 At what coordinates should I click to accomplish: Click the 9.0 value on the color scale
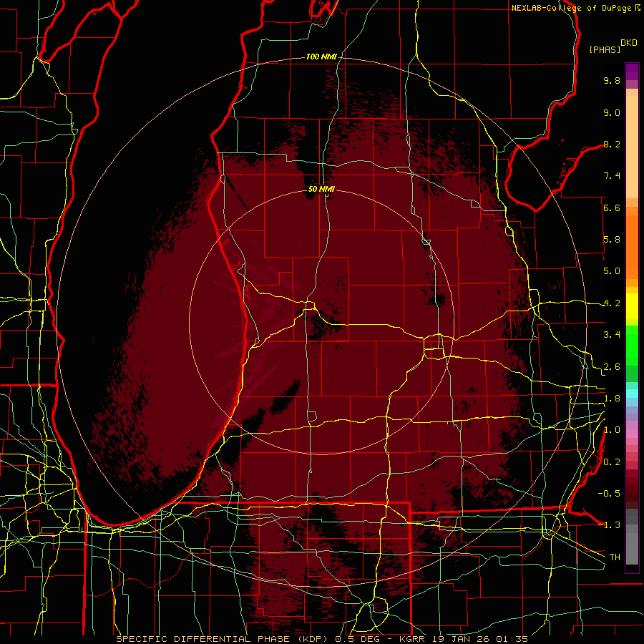pos(612,112)
